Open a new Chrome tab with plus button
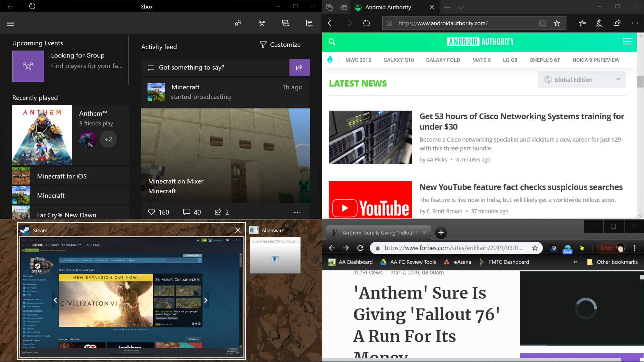 (x=441, y=233)
